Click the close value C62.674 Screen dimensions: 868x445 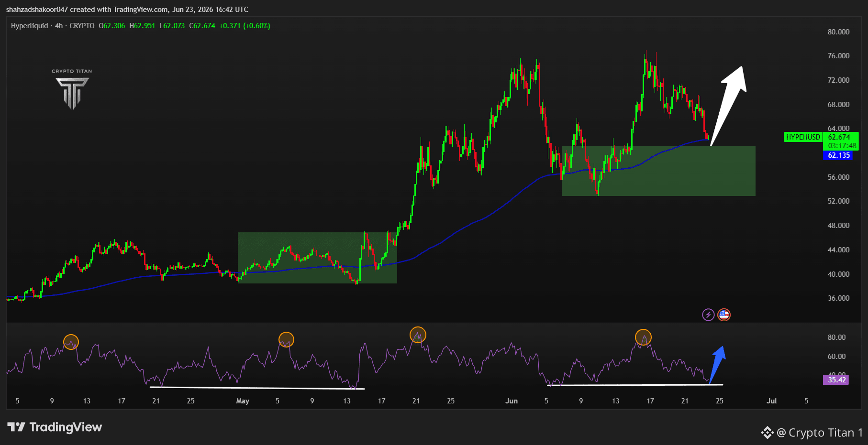(202, 26)
